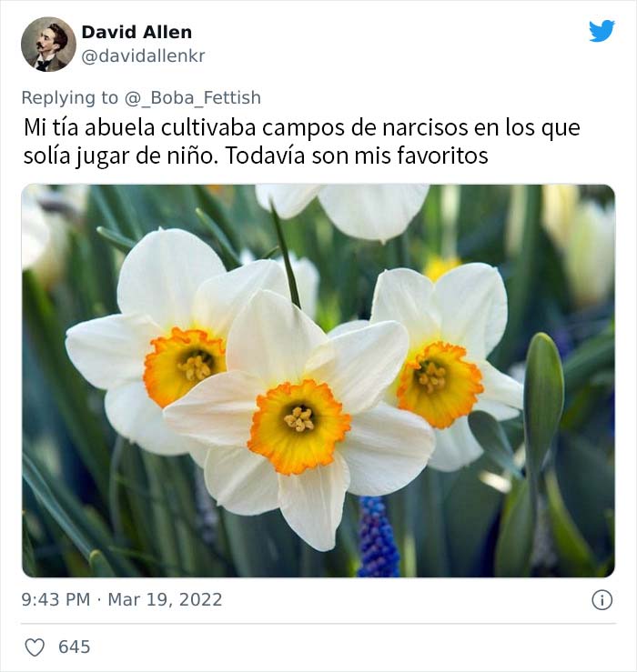Click the 9:43 PM timestamp
This screenshot has width=637, height=672.
(56, 599)
